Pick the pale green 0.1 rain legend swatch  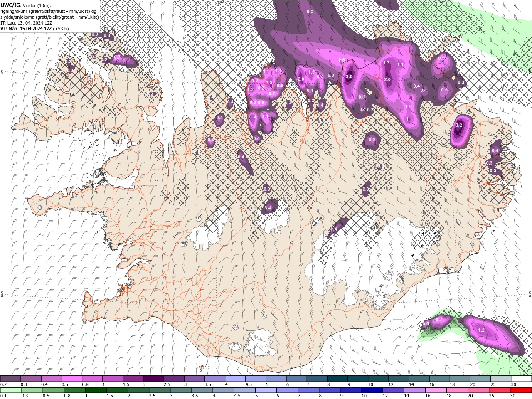tap(11, 390)
